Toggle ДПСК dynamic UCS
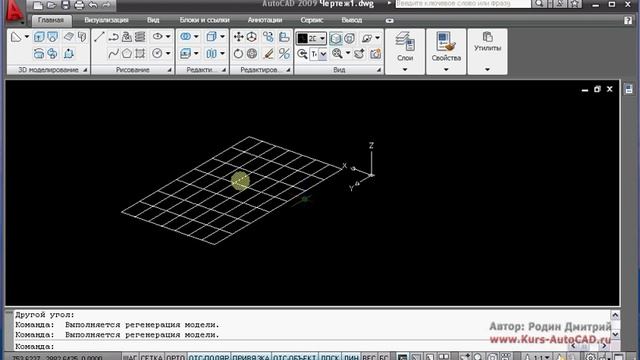Viewport: 640px width, 360px height. (x=329, y=357)
